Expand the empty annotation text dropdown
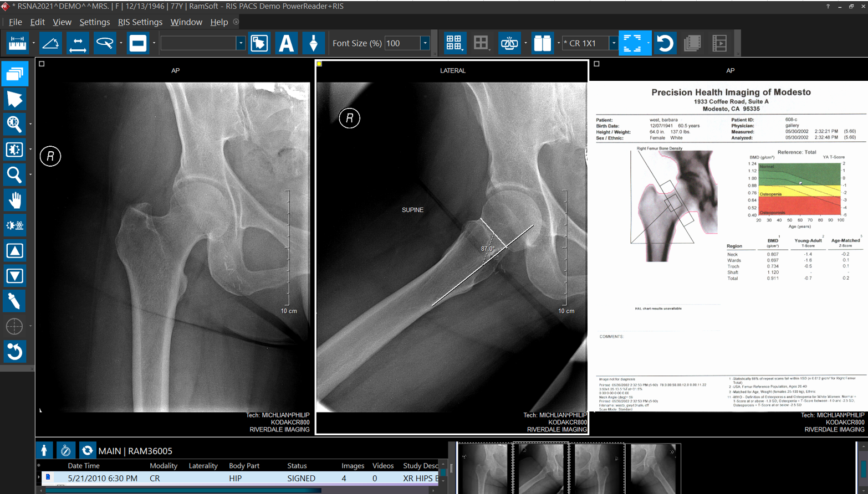The height and width of the screenshot is (494, 868). tap(241, 43)
